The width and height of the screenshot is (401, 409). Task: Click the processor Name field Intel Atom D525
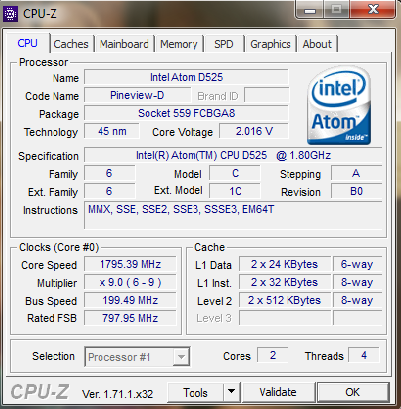click(x=186, y=77)
